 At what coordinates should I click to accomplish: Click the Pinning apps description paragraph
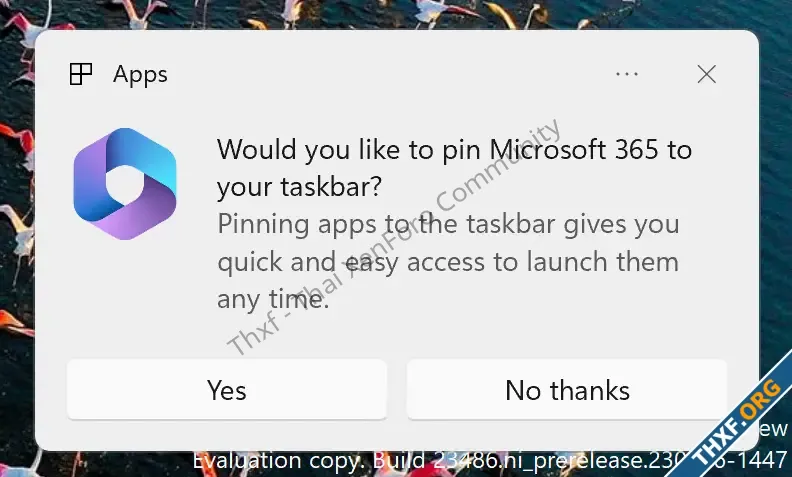(x=448, y=262)
